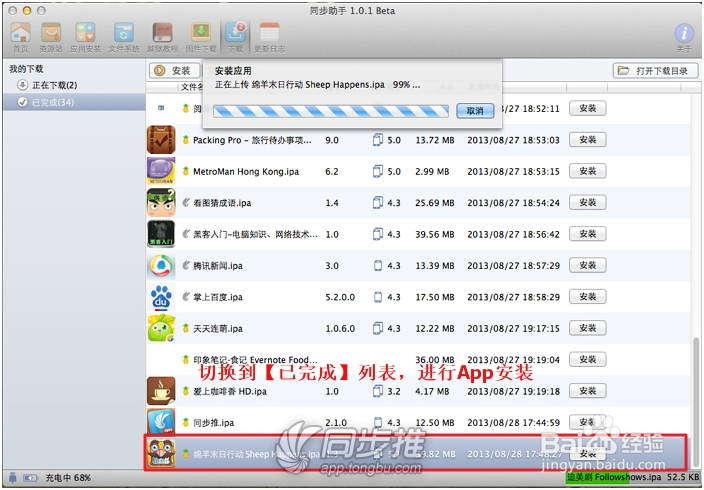Click the timestamp 2013/08/27 19:17:15
704x490 pixels.
click(x=513, y=329)
